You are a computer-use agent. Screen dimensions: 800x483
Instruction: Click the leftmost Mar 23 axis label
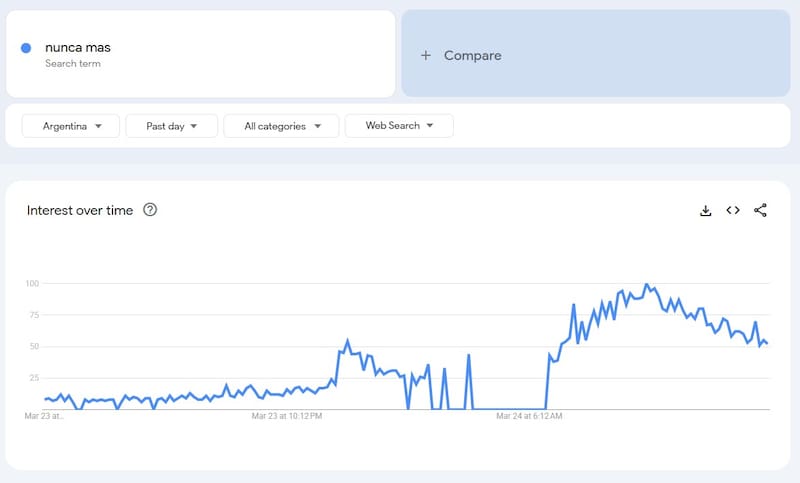44,416
